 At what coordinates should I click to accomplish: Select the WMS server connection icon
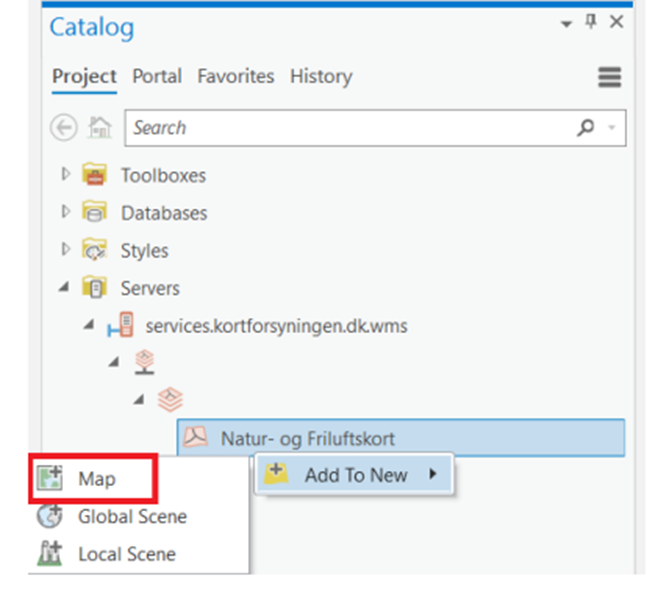(120, 325)
